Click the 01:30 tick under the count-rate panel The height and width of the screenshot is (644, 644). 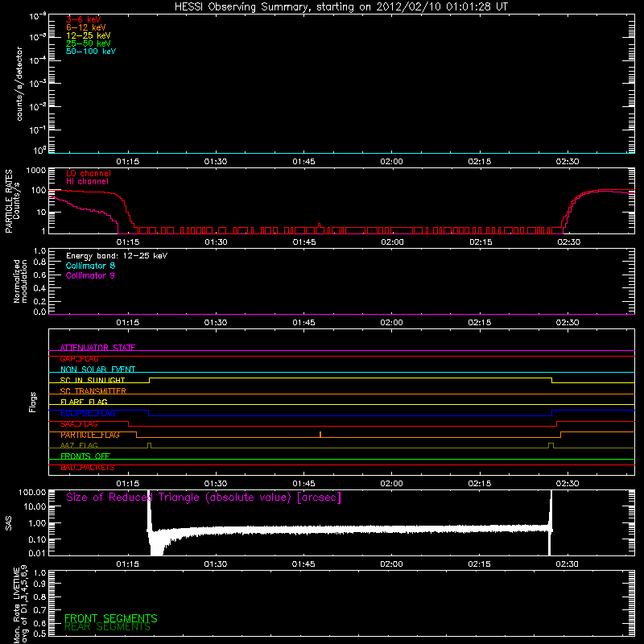[216, 162]
